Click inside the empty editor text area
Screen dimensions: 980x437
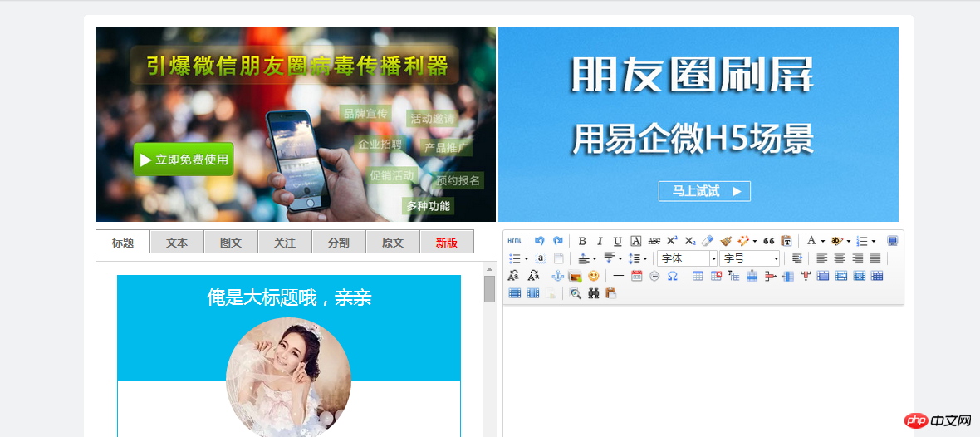tap(703, 369)
